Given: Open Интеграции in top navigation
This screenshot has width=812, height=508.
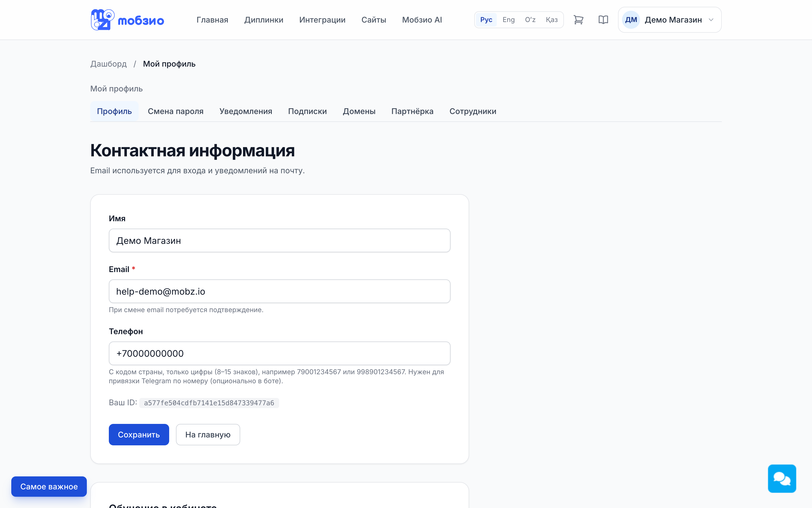Looking at the screenshot, I should pyautogui.click(x=322, y=20).
